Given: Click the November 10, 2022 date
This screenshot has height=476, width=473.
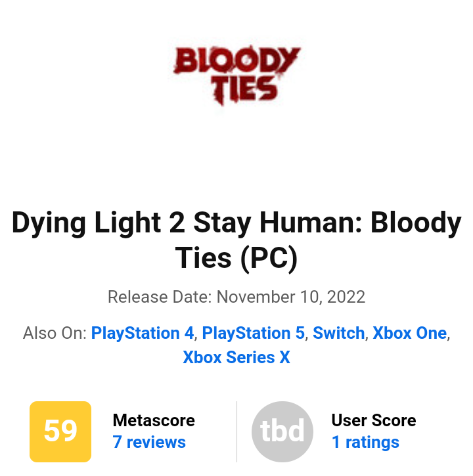Looking at the screenshot, I should tap(291, 297).
